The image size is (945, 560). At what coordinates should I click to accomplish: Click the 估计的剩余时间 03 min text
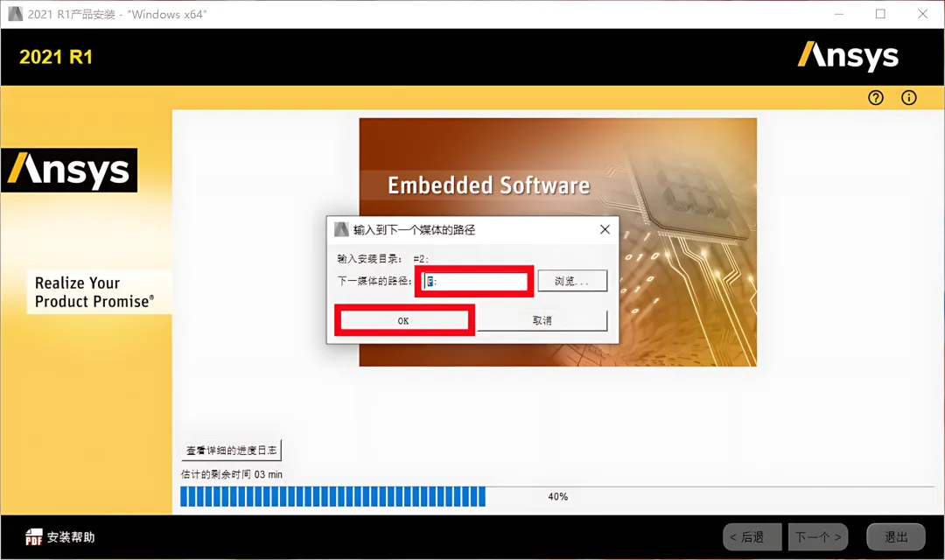click(x=231, y=474)
